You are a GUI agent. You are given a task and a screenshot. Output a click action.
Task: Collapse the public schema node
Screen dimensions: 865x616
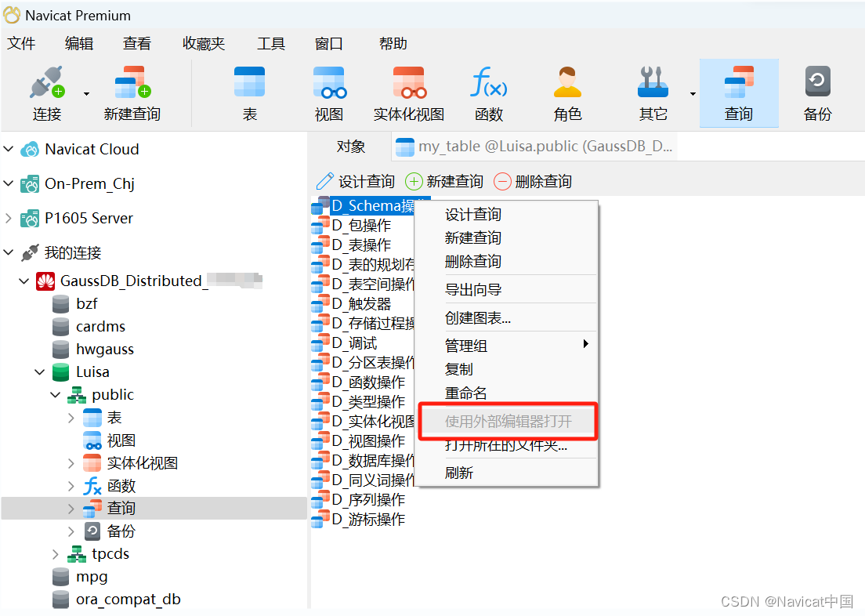tap(55, 395)
